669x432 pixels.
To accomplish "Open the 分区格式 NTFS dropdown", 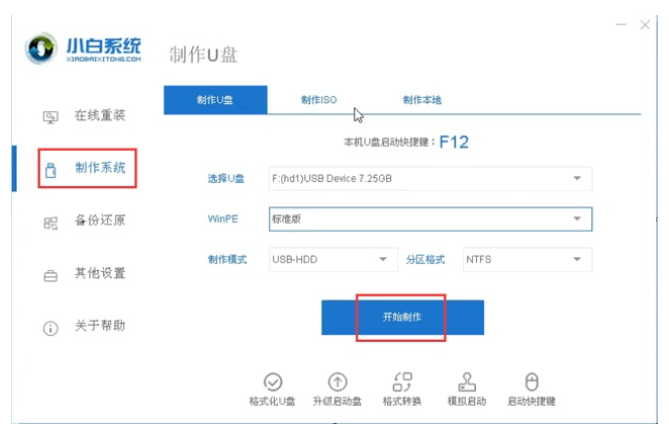I will (527, 259).
